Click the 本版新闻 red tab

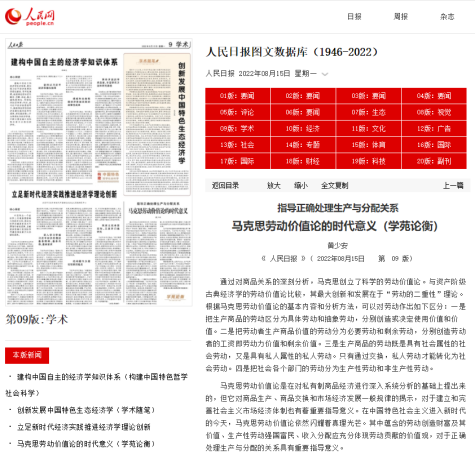(27, 355)
